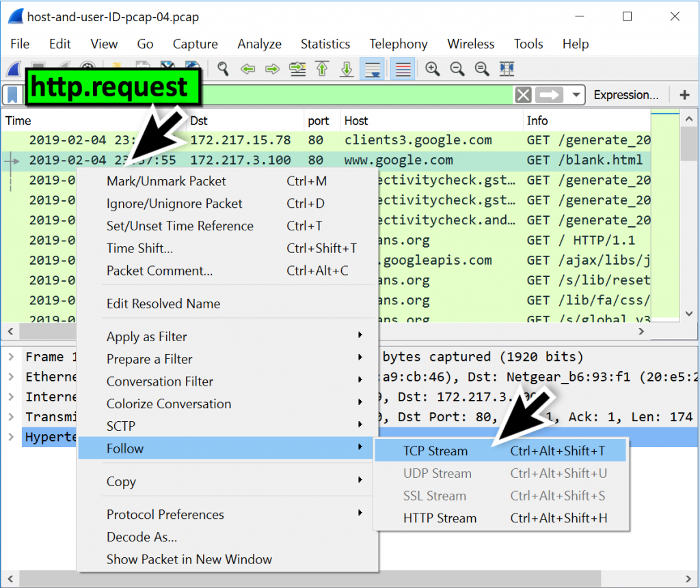Open the Statistics menu
This screenshot has width=700, height=588.
tap(325, 44)
